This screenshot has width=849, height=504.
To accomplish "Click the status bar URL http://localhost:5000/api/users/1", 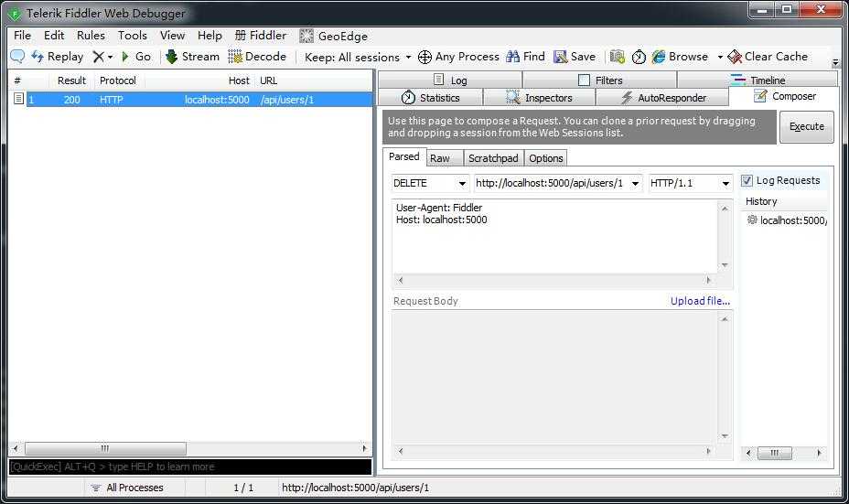I will pyautogui.click(x=355, y=488).
